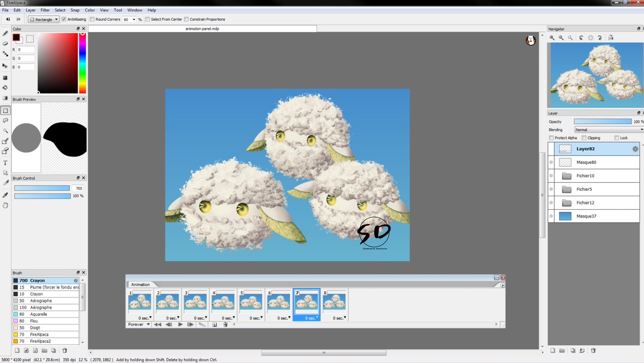
Task: Open frame 4 delay time dropdown
Action: (x=234, y=318)
